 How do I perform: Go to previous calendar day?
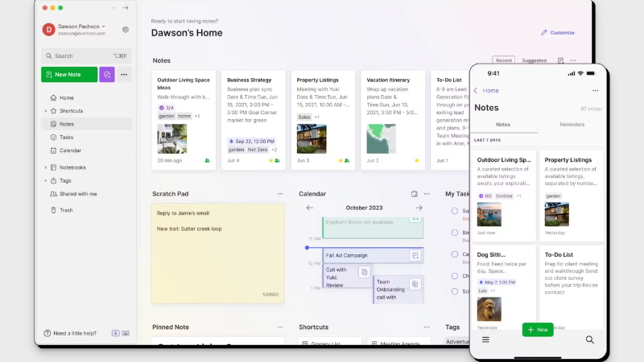310,208
